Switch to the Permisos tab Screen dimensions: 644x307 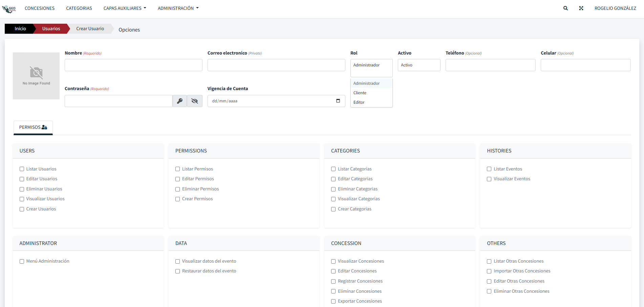coord(33,127)
